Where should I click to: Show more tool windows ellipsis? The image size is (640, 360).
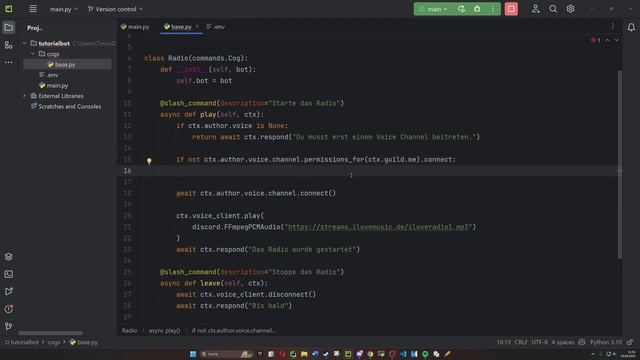click(x=9, y=62)
